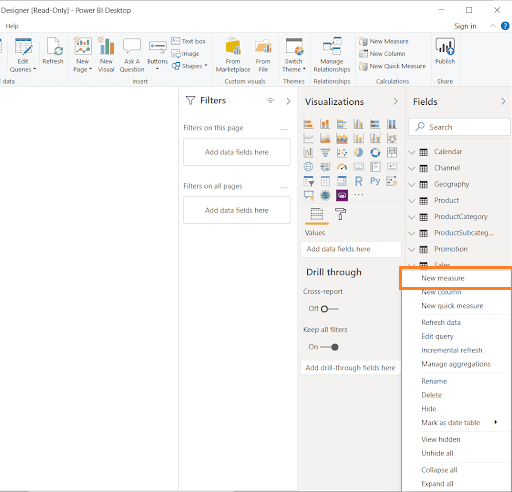Viewport: 512px width, 492px height.
Task: Expand the Channel table
Action: (x=412, y=168)
